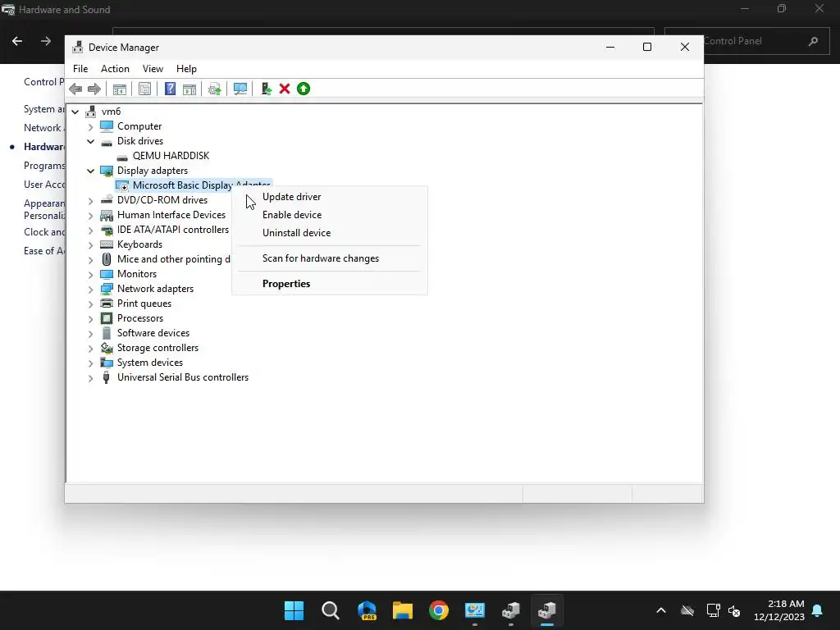Choose Enable device from context menu

click(330, 215)
